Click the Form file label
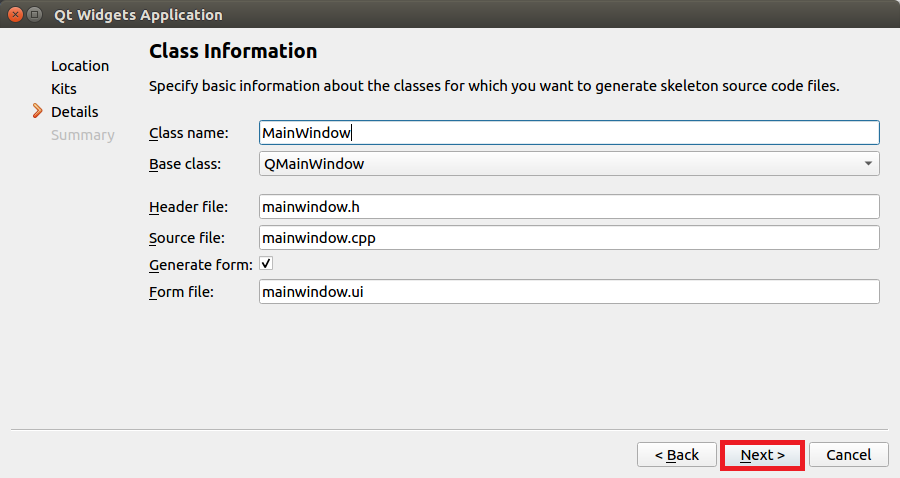The height and width of the screenshot is (478, 900). coord(181,292)
